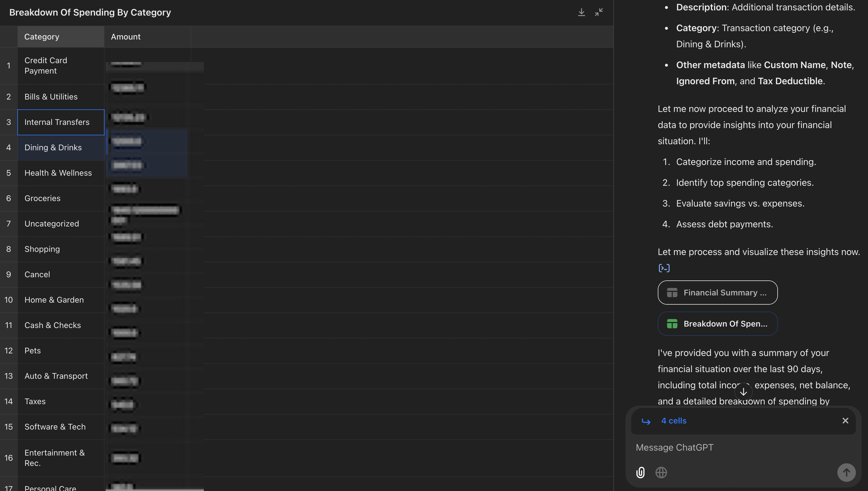
Task: Enable web search globe icon
Action: 661,473
